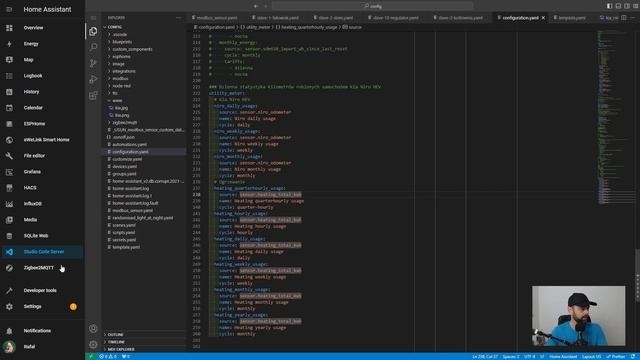Expand the custom_components folder
Viewport: 640px width, 360px height.
point(144,49)
